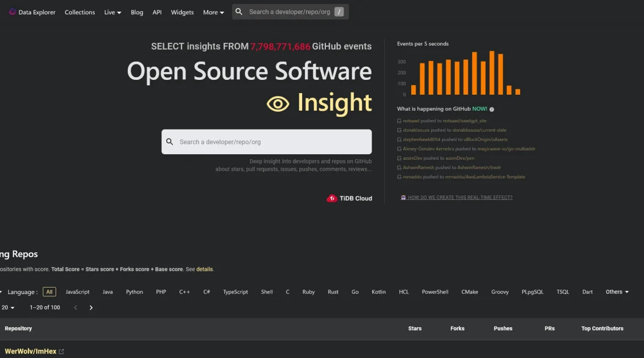Viewport: 644px width, 358px height.
Task: Filter trending repos by Shell
Action: pyautogui.click(x=267, y=292)
